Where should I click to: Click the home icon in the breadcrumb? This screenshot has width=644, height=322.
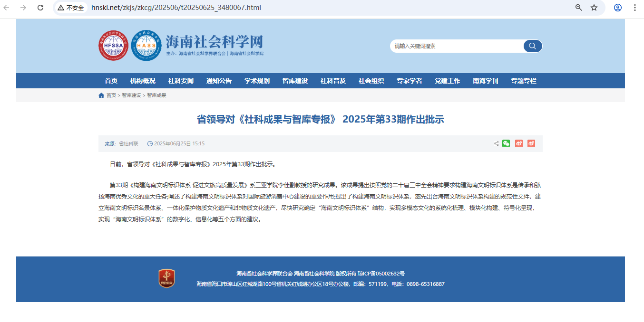(101, 95)
